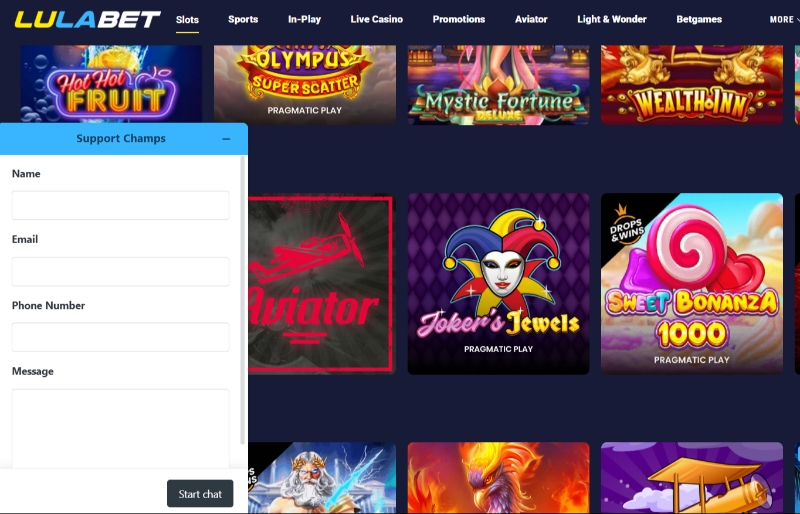Switch to In-Play section
800x514 pixels.
[304, 19]
